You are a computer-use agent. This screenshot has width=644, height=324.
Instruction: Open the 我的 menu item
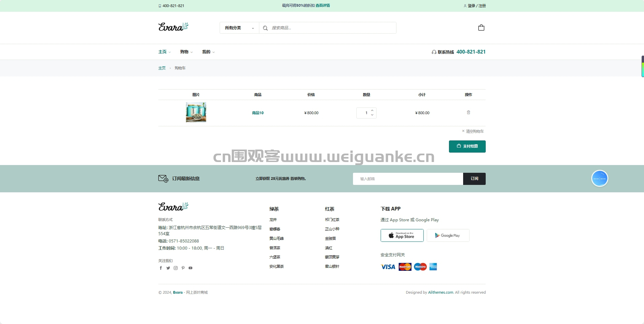(x=208, y=52)
